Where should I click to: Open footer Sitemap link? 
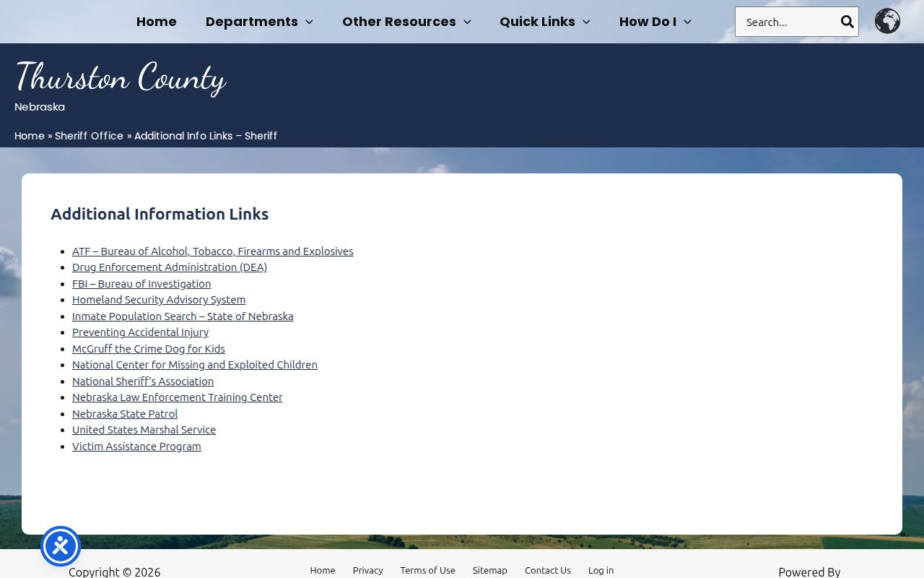[x=490, y=570]
